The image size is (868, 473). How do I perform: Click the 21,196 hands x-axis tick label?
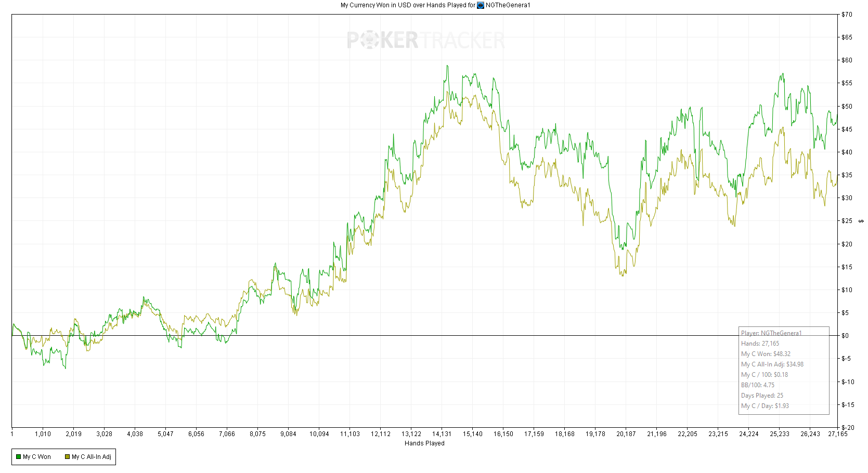tap(657, 434)
